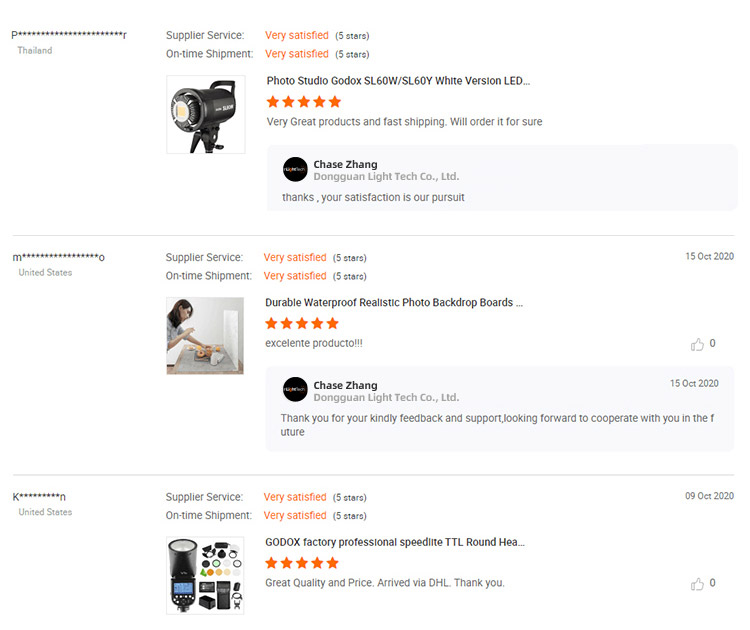Click star rating of GODOX speedlite review

click(302, 563)
